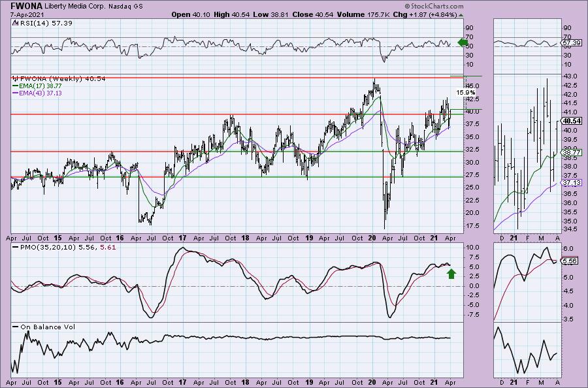Click the green line swatch of EMA(17)
The height and width of the screenshot is (388, 588).
[x=16, y=86]
